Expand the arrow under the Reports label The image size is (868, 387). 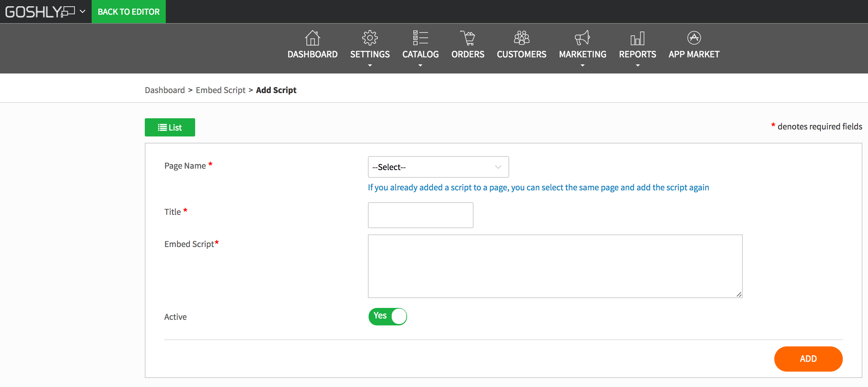pyautogui.click(x=638, y=65)
